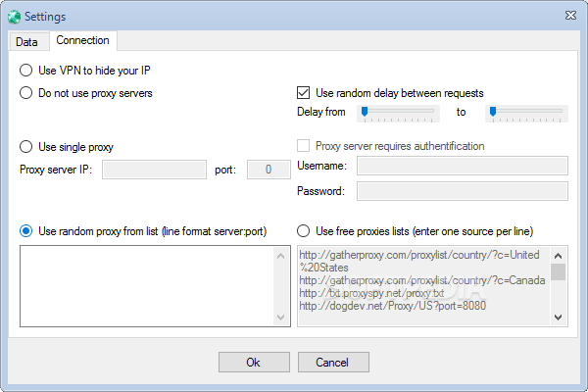Uncheck Use random delay between requests
The image size is (588, 392).
tap(304, 93)
